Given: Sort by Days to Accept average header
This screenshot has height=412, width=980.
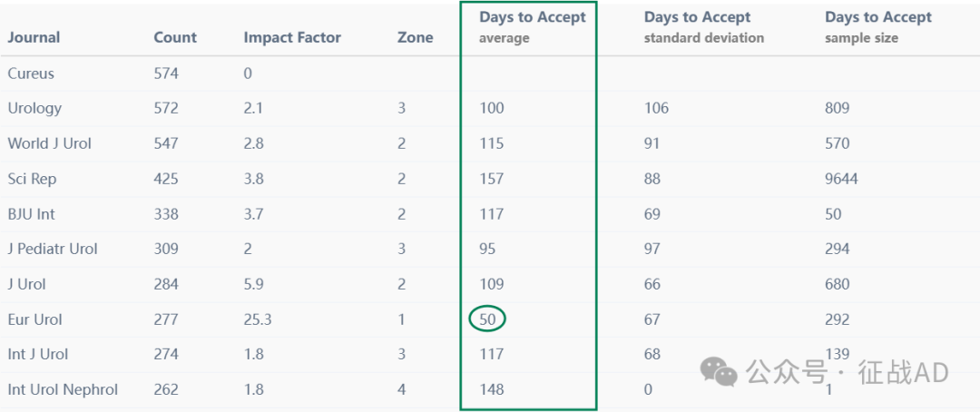Looking at the screenshot, I should click(x=533, y=27).
